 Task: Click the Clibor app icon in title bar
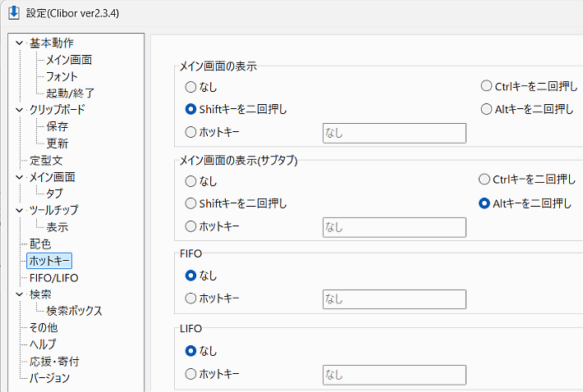coord(14,12)
